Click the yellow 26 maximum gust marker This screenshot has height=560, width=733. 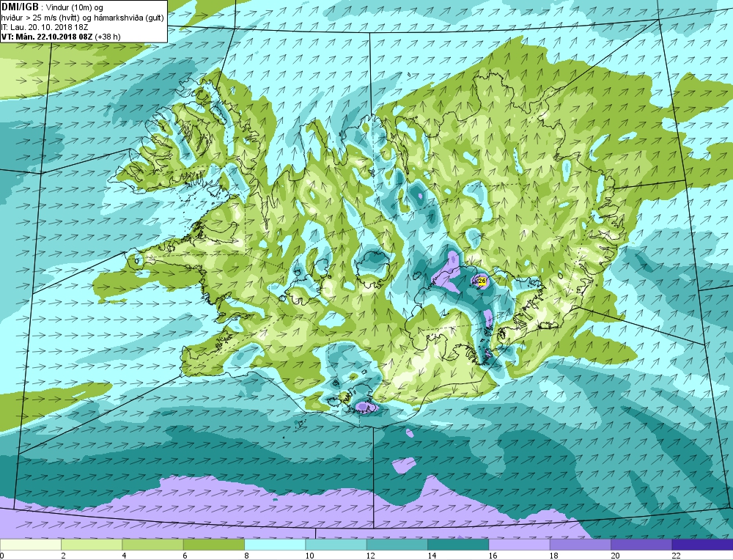tap(482, 281)
